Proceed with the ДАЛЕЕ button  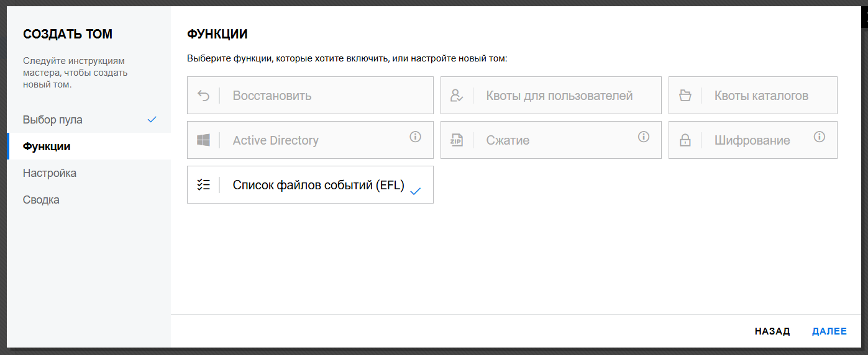829,331
